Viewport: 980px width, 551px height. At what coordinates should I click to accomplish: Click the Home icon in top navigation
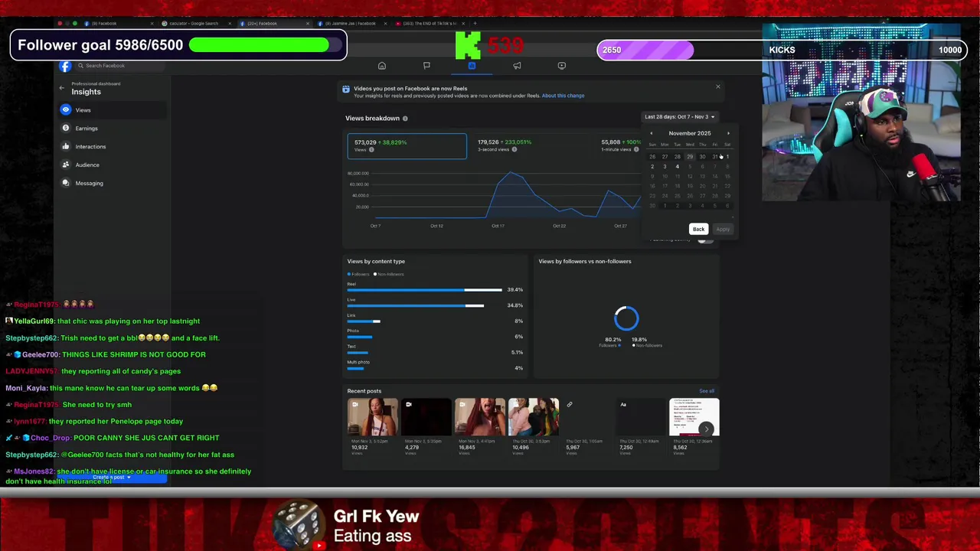pos(382,66)
